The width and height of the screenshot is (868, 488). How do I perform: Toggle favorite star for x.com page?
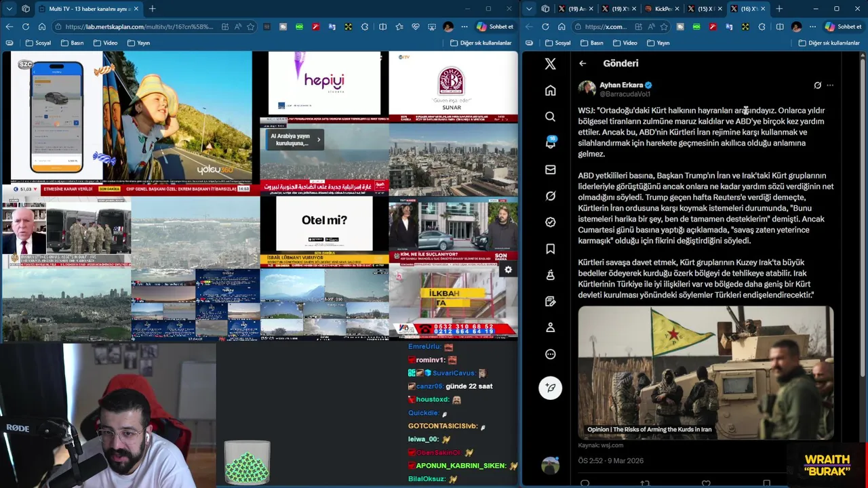coord(663,27)
